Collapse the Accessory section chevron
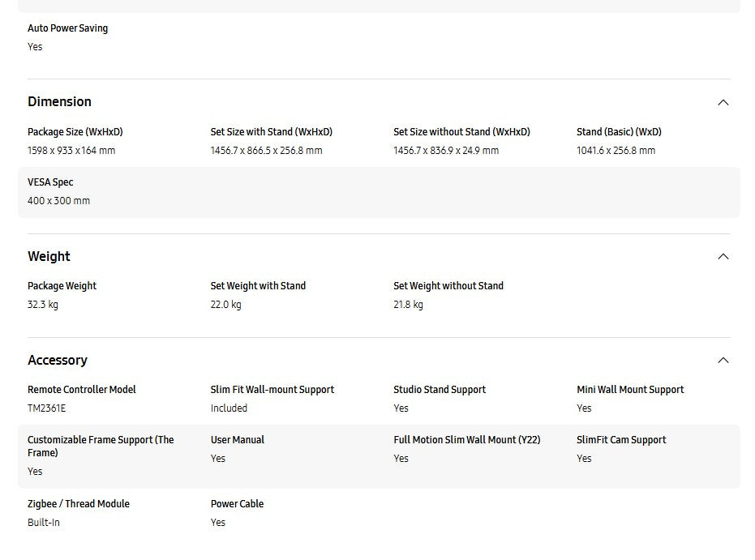The height and width of the screenshot is (560, 755). point(723,361)
